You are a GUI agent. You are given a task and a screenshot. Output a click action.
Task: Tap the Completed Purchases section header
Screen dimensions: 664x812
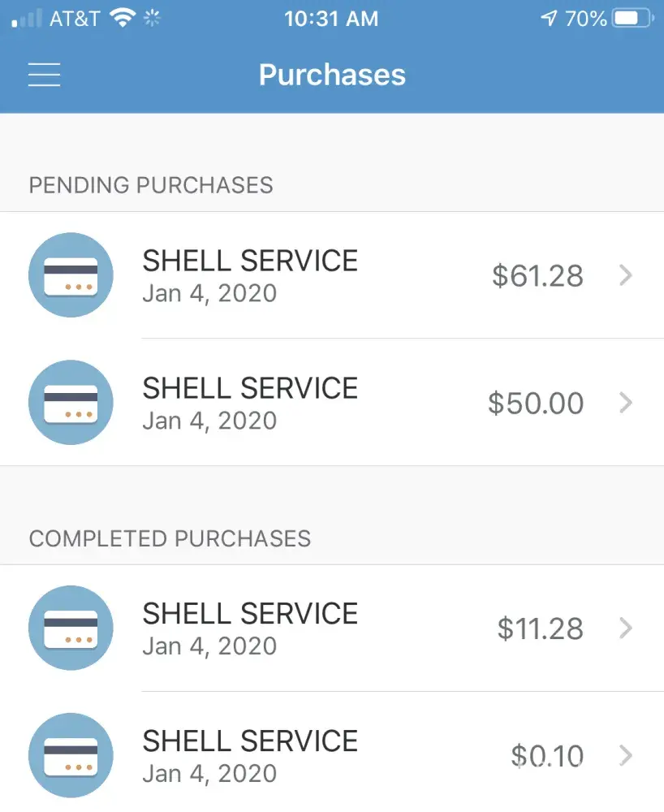coord(170,538)
